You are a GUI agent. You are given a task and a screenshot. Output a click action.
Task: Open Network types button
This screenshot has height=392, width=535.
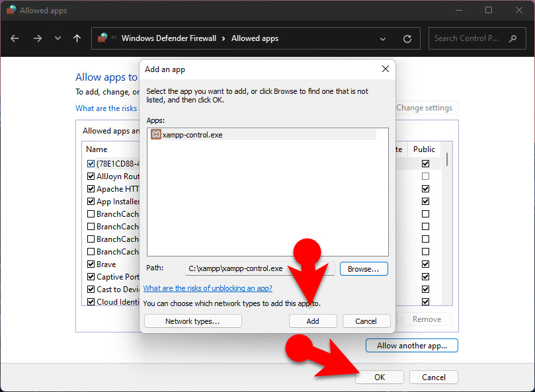[x=193, y=321]
